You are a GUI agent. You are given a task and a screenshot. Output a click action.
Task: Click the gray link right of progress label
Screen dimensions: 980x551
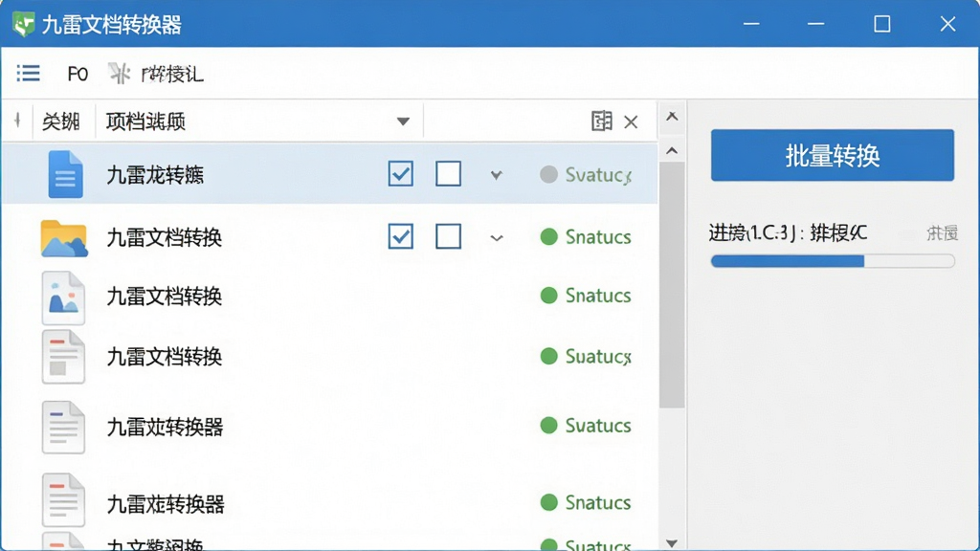[x=942, y=233]
